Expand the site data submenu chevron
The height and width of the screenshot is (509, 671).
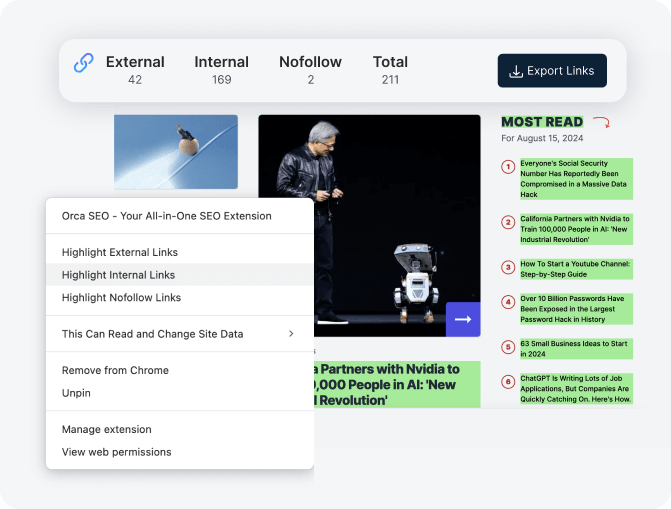(291, 333)
